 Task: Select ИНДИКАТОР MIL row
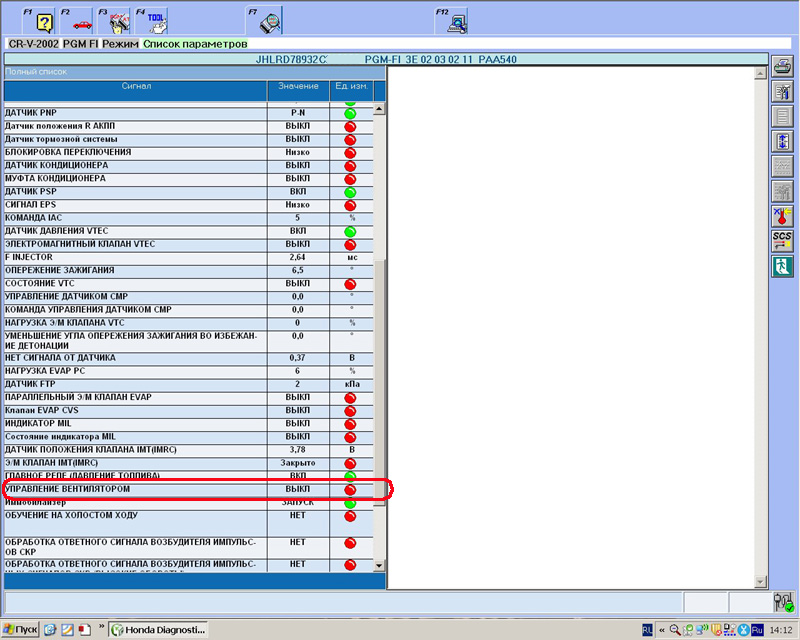coord(189,424)
